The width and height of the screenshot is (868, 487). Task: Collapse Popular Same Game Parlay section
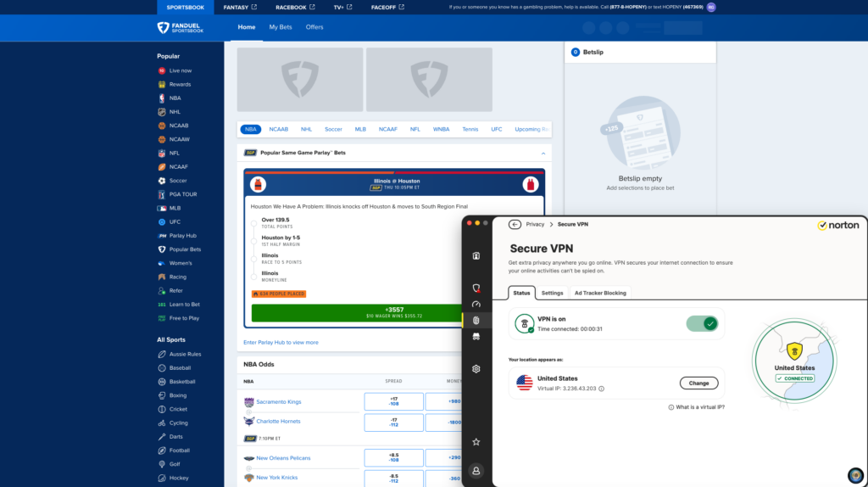(x=543, y=154)
